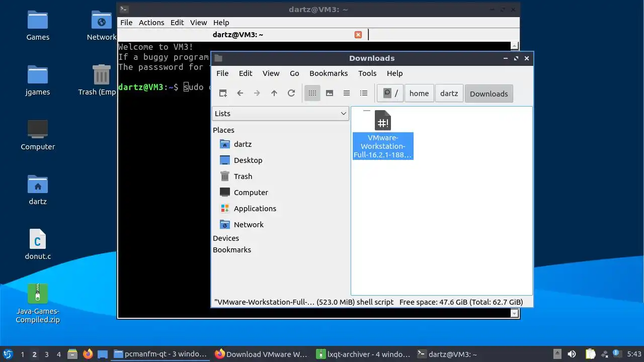Image resolution: width=644 pixels, height=362 pixels.
Task: Navigate to 'home' path button
Action: (x=419, y=93)
